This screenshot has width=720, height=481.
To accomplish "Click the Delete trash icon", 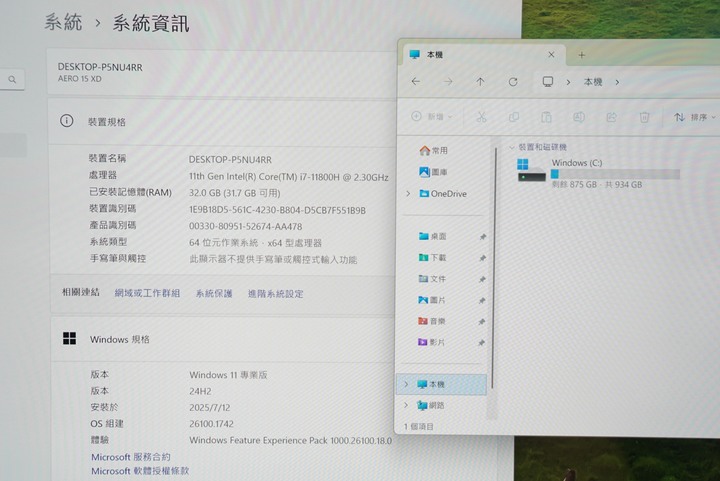I will 644,117.
